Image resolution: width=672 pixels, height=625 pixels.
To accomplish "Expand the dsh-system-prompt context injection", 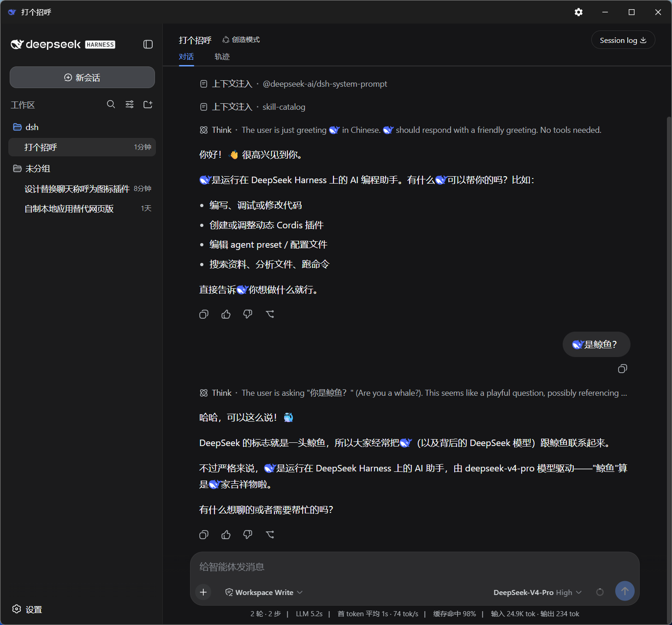I will (293, 84).
